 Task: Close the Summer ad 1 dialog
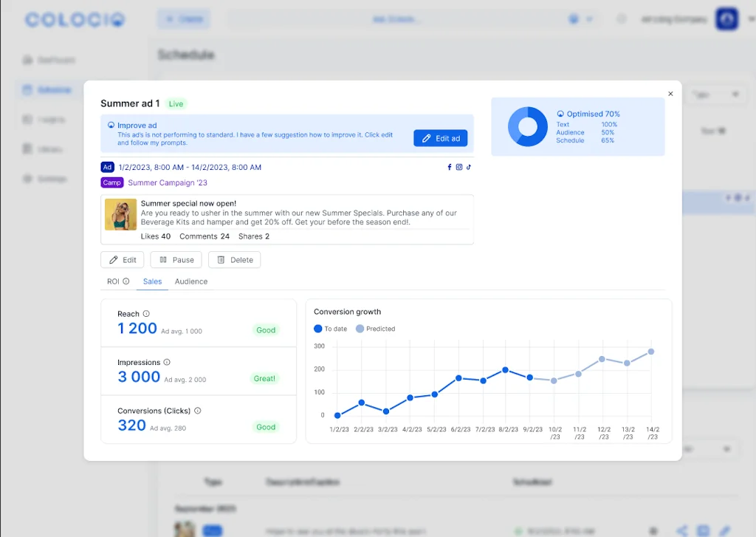670,94
